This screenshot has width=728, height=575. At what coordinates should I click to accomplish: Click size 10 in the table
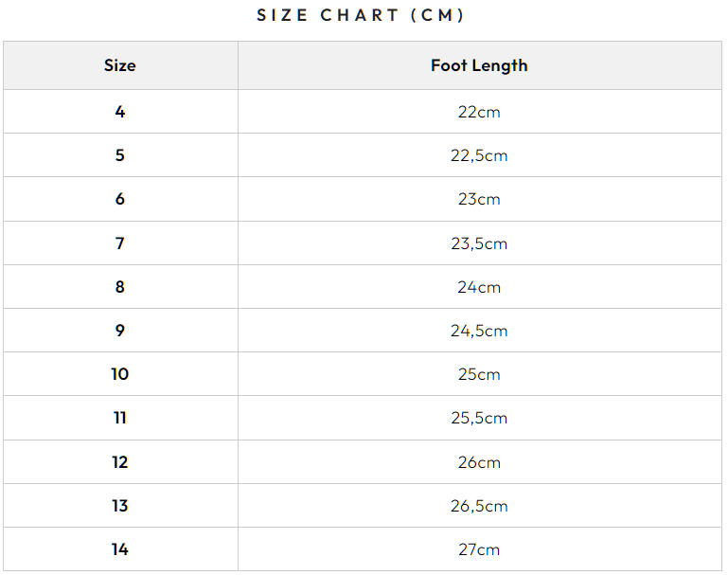(x=120, y=374)
